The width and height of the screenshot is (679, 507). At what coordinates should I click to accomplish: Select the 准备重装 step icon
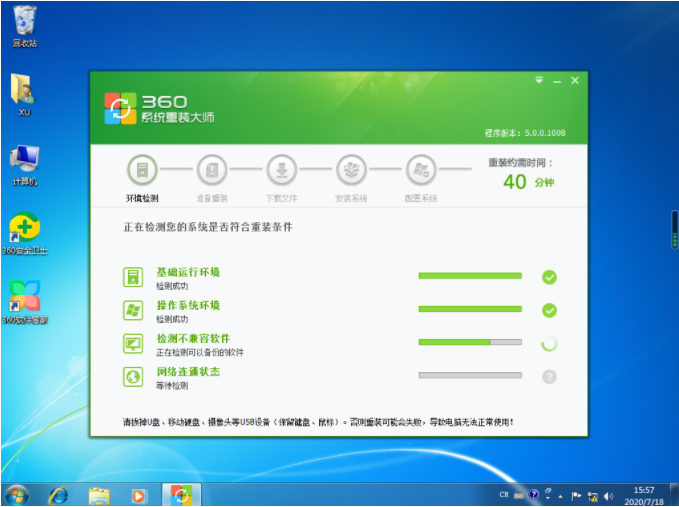click(x=212, y=170)
